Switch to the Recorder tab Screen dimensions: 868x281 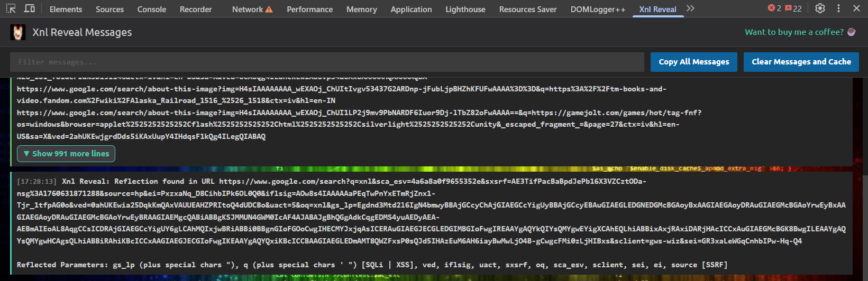coord(196,9)
